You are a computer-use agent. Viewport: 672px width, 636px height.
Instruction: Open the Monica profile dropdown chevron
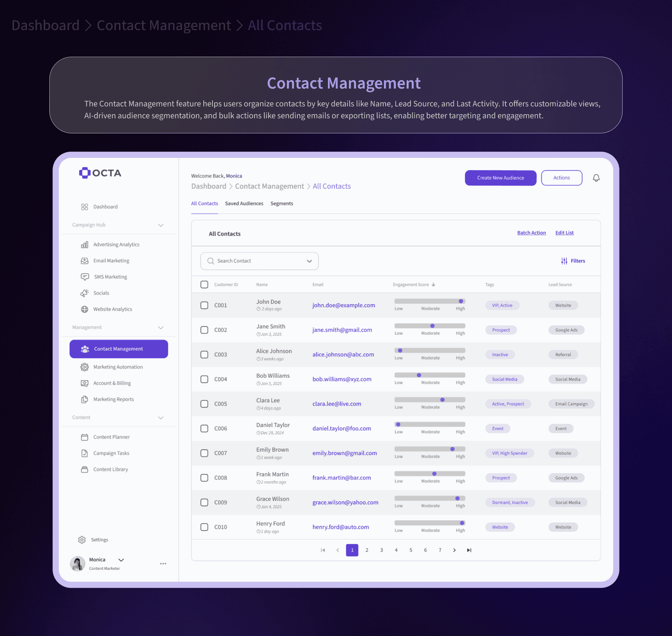tap(121, 560)
